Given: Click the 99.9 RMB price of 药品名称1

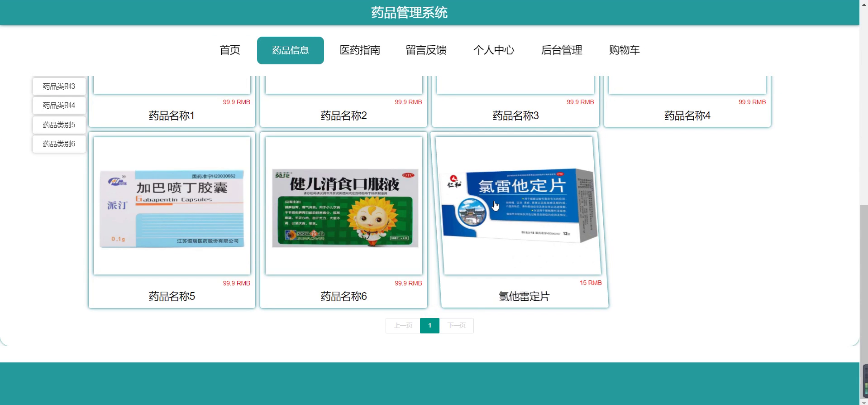Looking at the screenshot, I should tap(236, 102).
